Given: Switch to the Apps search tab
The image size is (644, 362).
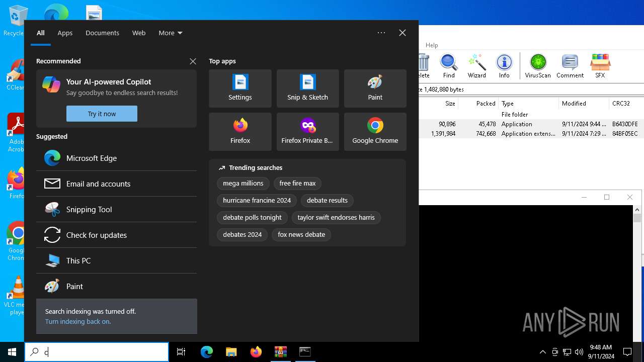Looking at the screenshot, I should [x=65, y=33].
